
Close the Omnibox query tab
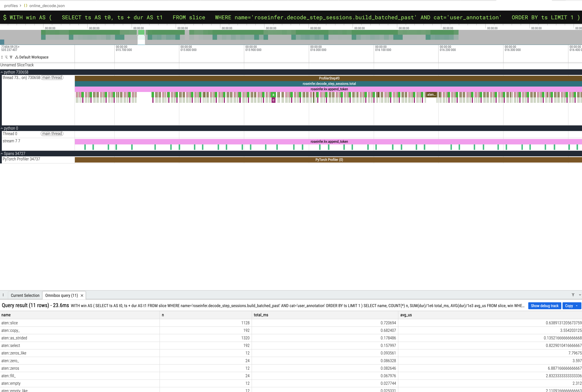pos(82,296)
